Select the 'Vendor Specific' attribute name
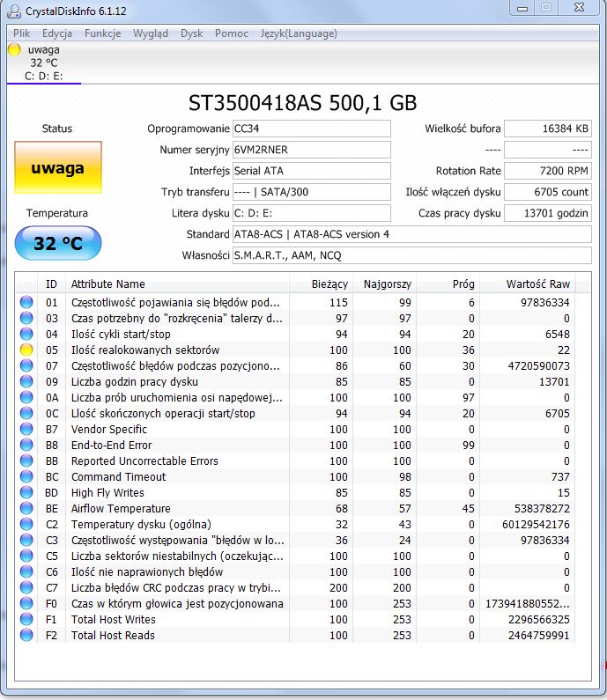Screen dimensions: 607x700 [x=109, y=429]
